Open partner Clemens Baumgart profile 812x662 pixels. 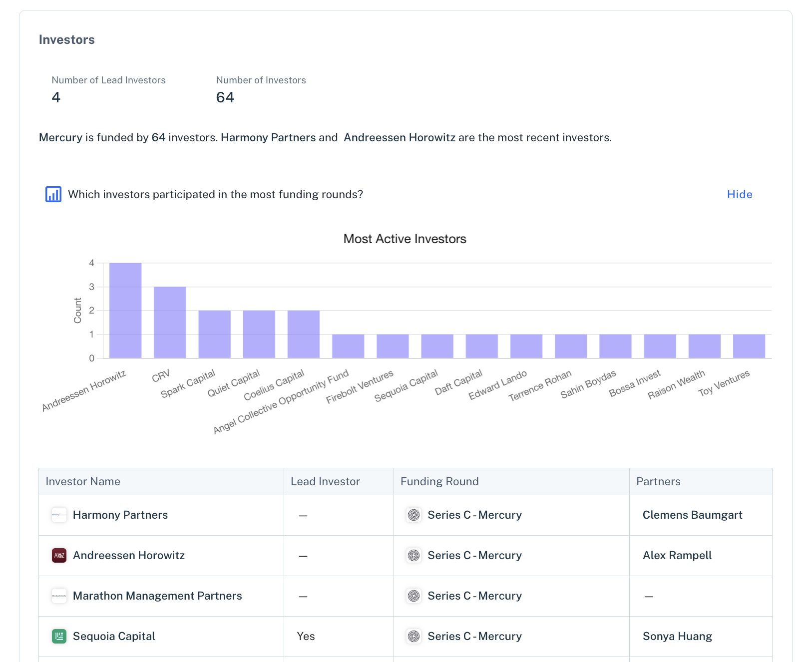[692, 515]
